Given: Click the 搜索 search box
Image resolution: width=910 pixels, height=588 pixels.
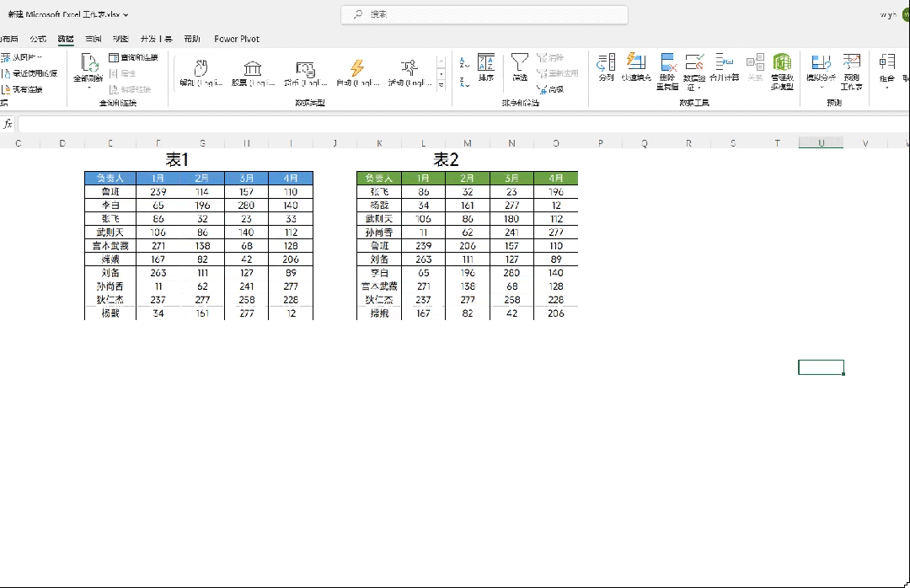Looking at the screenshot, I should [x=484, y=14].
